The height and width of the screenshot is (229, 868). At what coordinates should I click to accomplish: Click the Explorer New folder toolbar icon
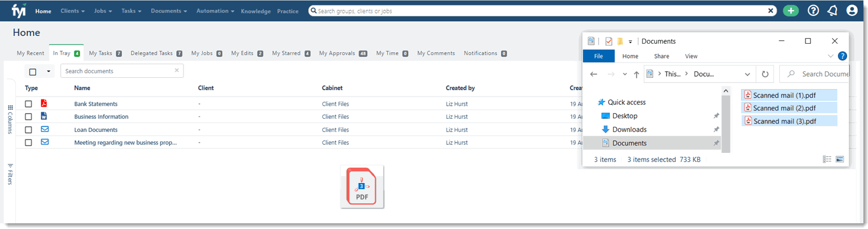tap(620, 41)
